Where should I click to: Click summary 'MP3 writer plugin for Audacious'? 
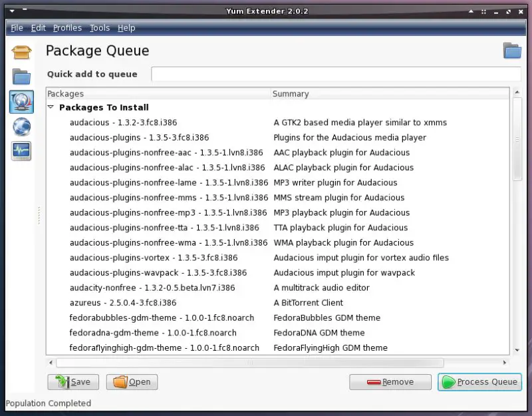click(x=335, y=182)
